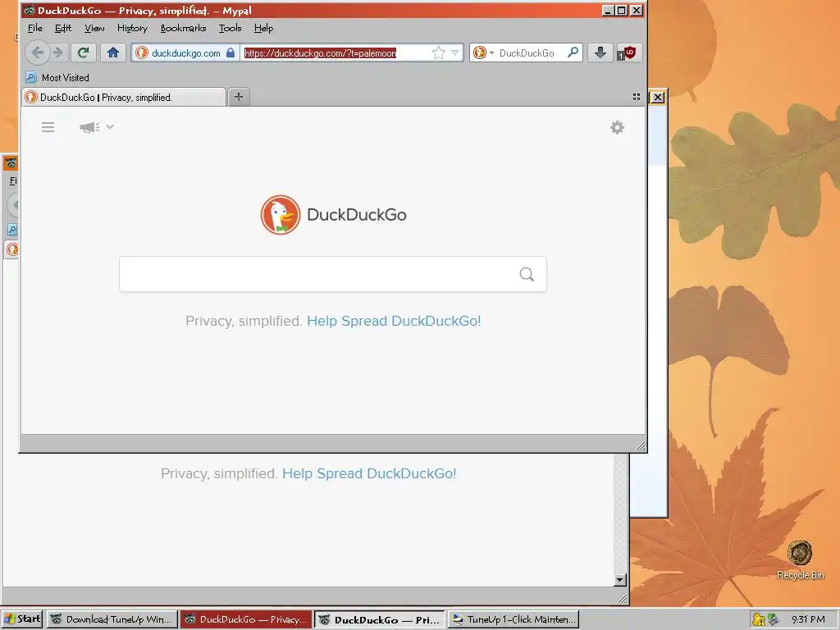Open the DuckDuckGo hamburger menu
Image resolution: width=840 pixels, height=630 pixels.
click(x=48, y=127)
